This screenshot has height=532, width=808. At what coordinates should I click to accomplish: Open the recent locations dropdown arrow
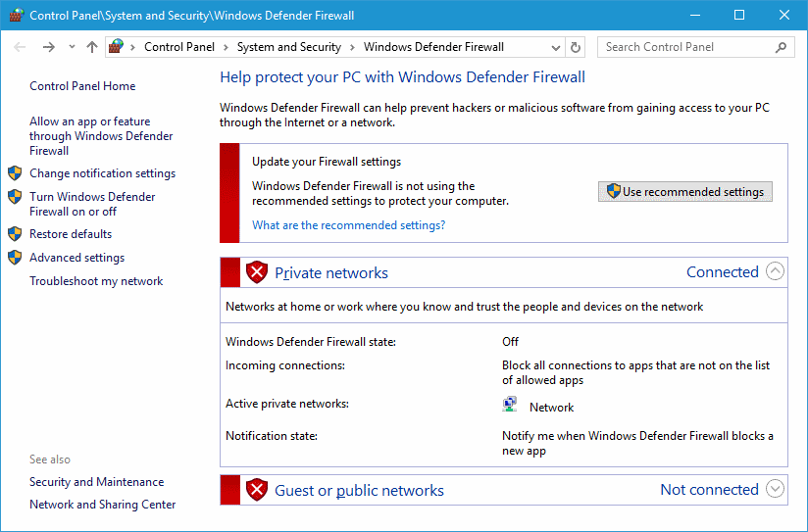point(73,47)
